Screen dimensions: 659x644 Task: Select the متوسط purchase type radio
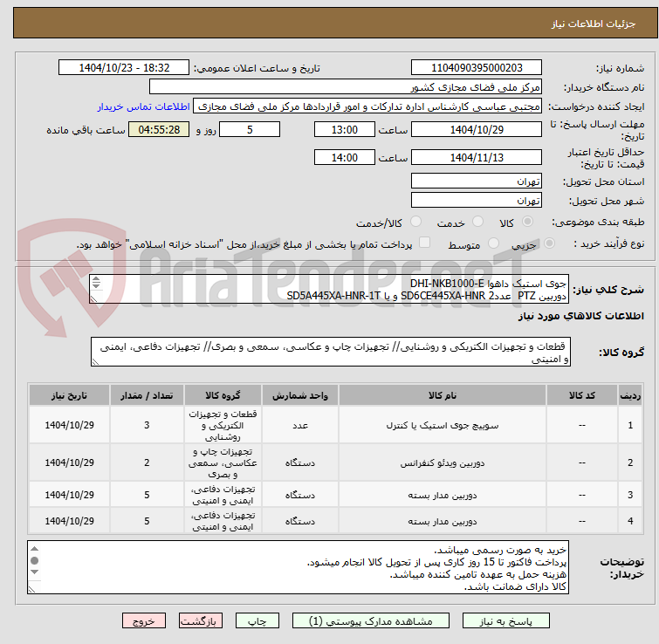pos(493,243)
